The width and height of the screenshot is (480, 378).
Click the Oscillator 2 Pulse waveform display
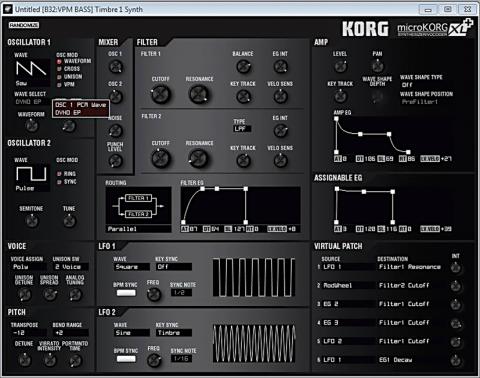(x=31, y=178)
